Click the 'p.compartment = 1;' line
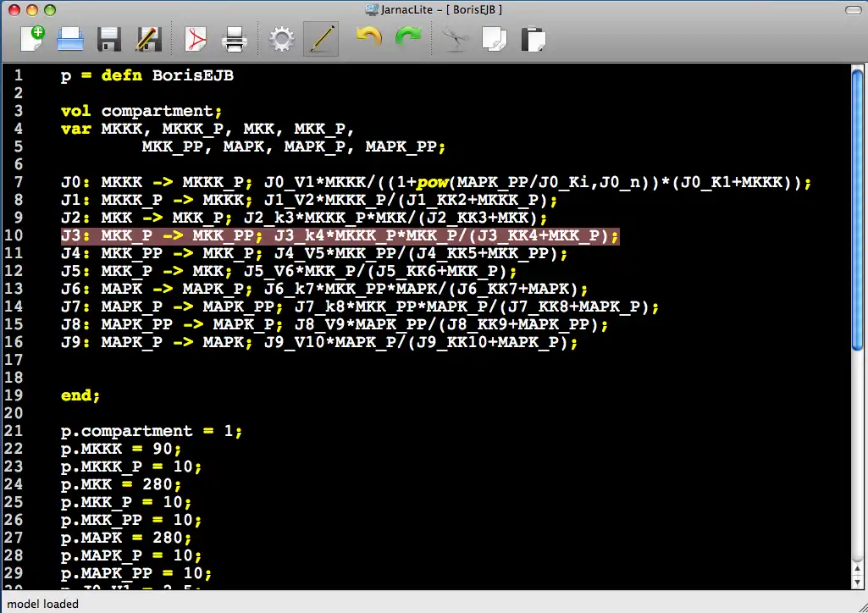The height and width of the screenshot is (613, 868). pyautogui.click(x=151, y=431)
